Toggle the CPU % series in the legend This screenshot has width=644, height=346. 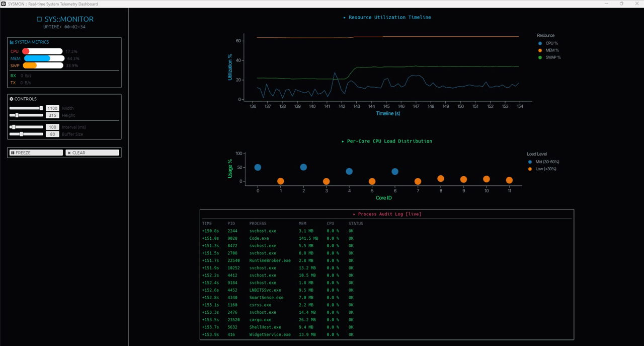tap(548, 43)
